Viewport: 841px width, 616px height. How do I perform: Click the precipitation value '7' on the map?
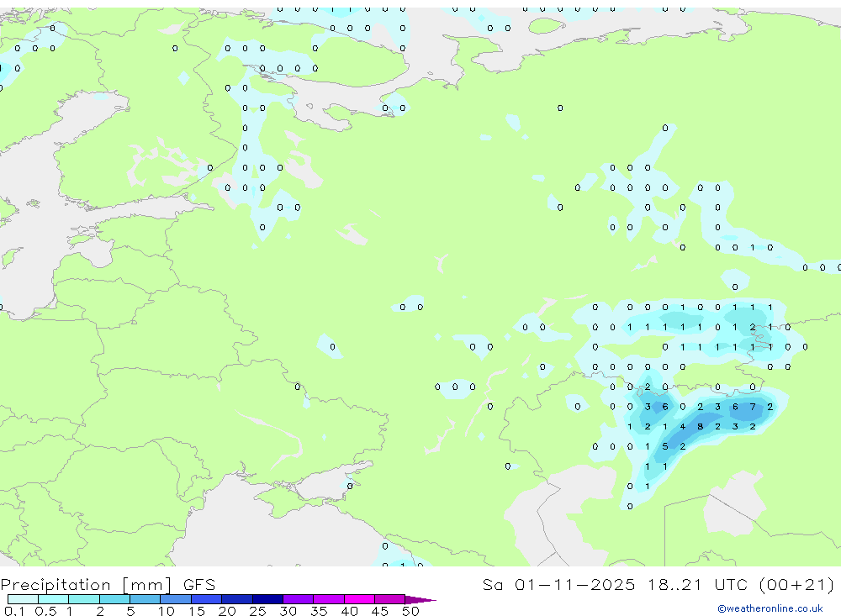pyautogui.click(x=753, y=407)
